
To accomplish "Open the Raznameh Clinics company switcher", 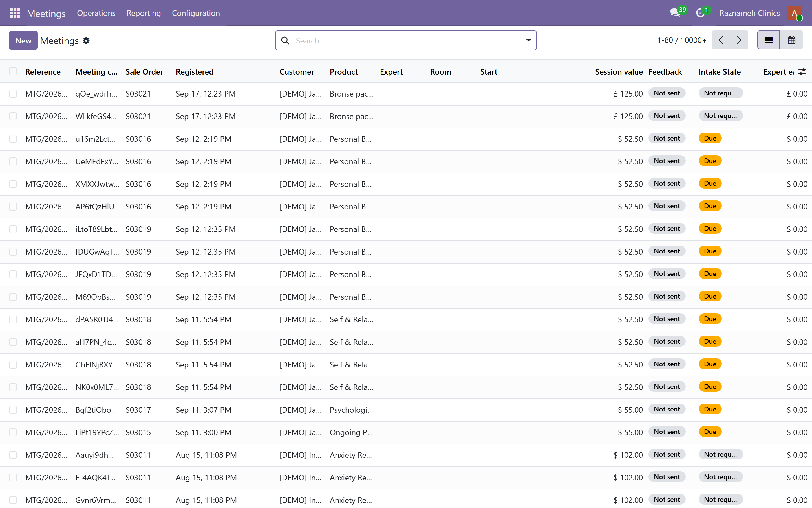I will pos(749,13).
